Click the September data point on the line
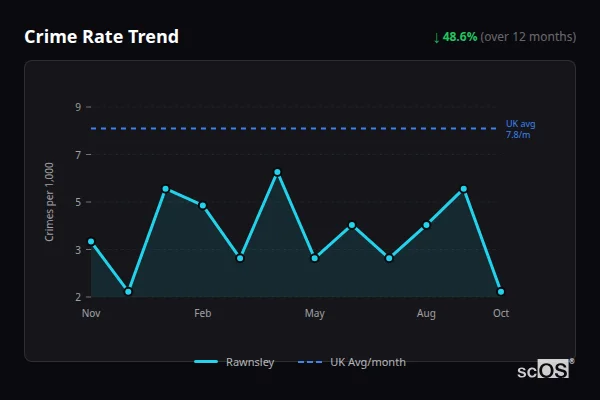The width and height of the screenshot is (600, 400). click(464, 189)
